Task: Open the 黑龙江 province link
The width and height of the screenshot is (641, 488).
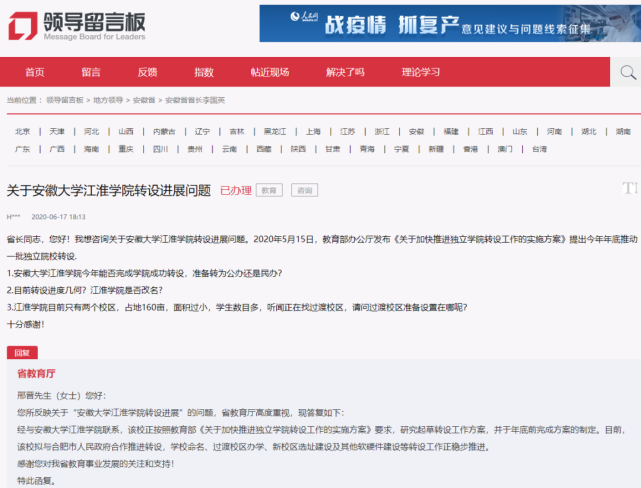Action: tap(275, 132)
